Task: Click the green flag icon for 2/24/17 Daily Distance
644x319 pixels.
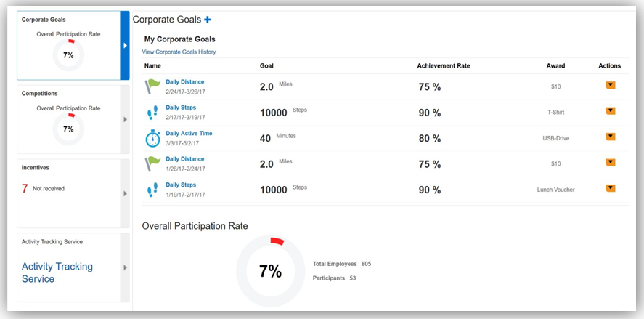Action: (x=152, y=86)
